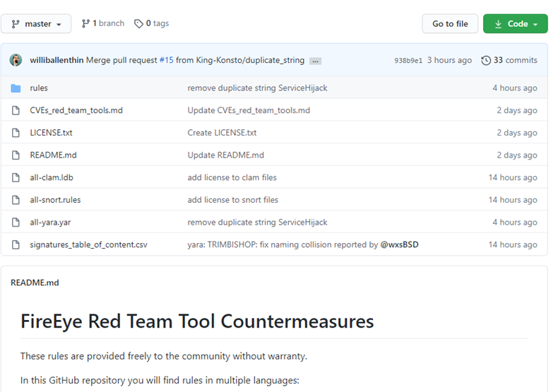Viewport: 551px width, 392px height.
Task: Click the file icon for all-snort.rules
Action: click(16, 200)
